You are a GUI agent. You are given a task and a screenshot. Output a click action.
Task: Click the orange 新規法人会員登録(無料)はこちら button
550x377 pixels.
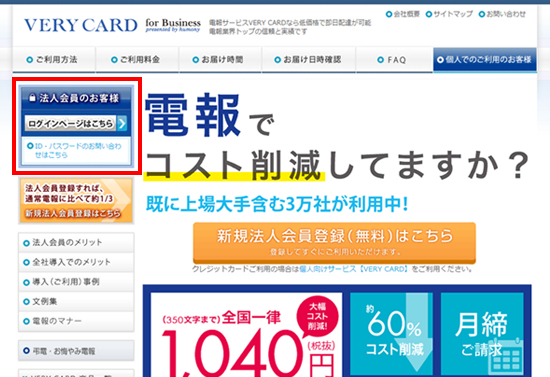tap(334, 243)
